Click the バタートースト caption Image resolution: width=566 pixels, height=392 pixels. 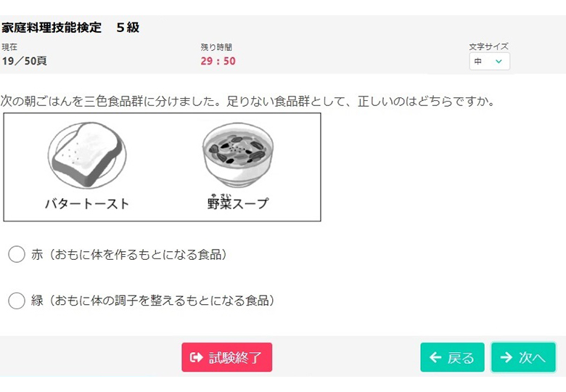click(87, 204)
